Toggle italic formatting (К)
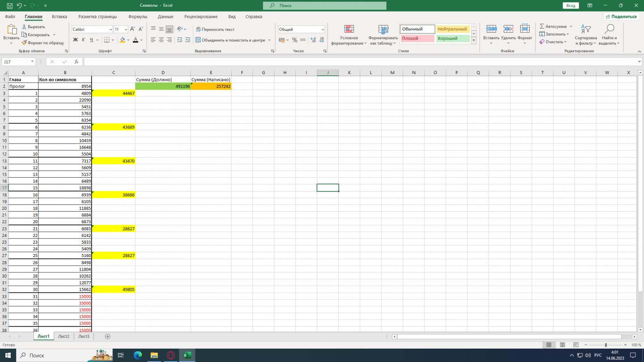 click(x=84, y=40)
